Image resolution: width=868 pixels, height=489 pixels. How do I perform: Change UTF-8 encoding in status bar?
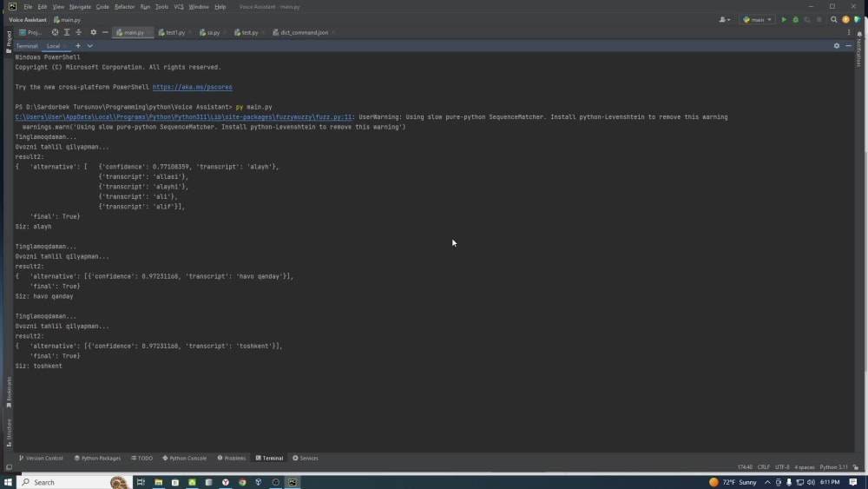[782, 467]
